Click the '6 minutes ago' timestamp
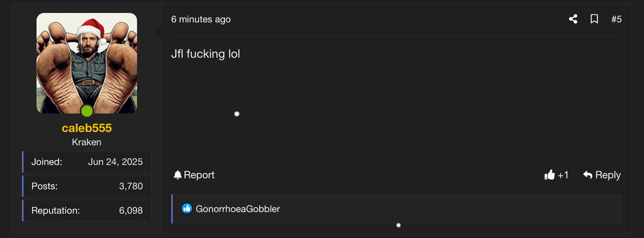 click(201, 19)
